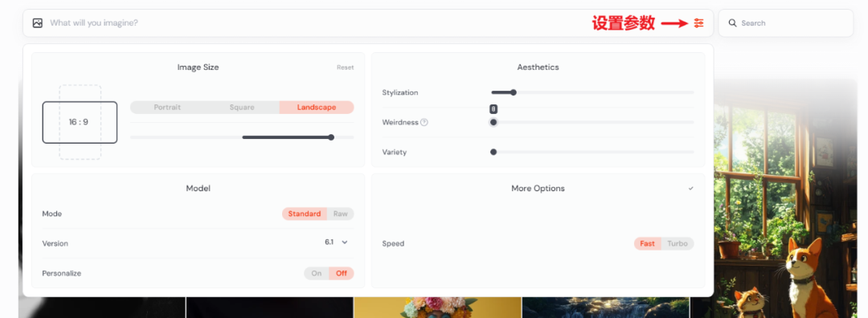The height and width of the screenshot is (318, 868).
Task: Click the aspect ratio slider handle
Action: click(x=331, y=137)
